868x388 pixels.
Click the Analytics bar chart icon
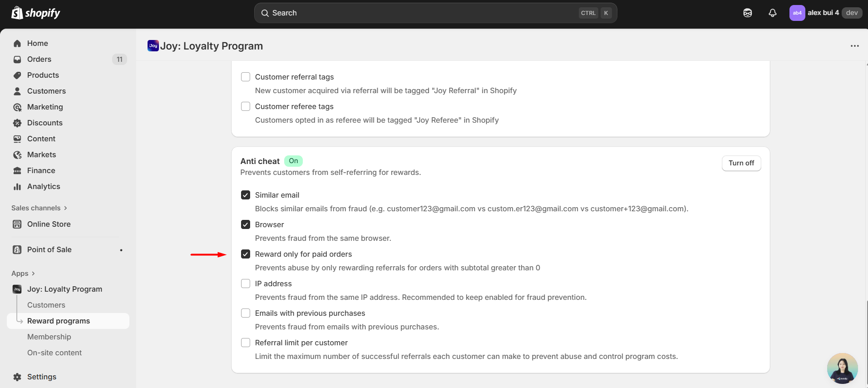tap(17, 187)
